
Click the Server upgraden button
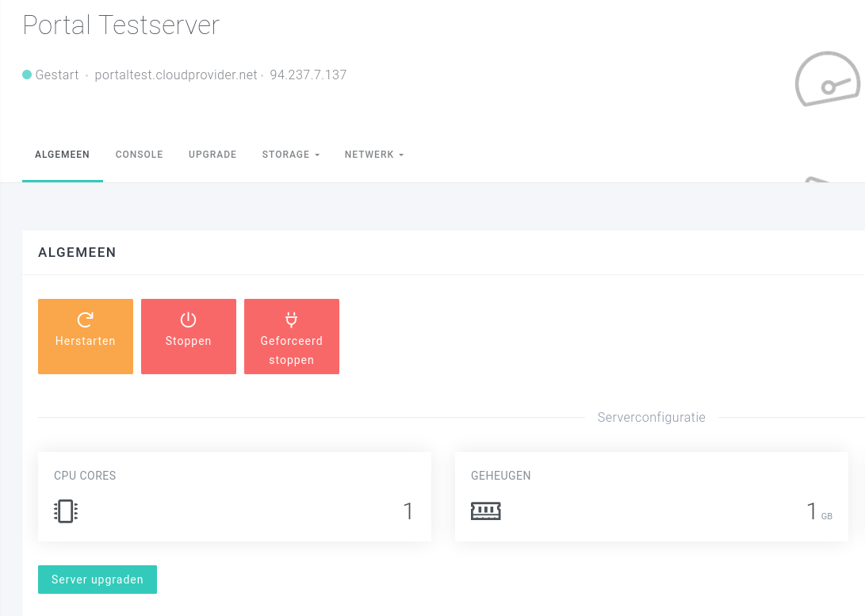click(x=98, y=580)
